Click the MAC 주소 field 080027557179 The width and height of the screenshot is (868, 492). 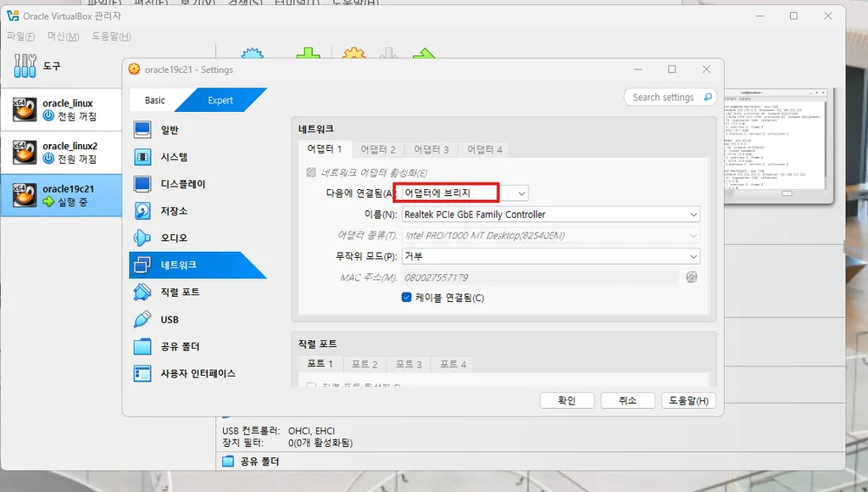pyautogui.click(x=540, y=277)
